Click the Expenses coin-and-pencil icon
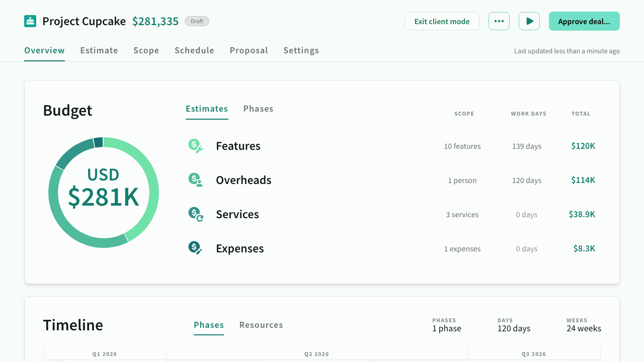Image resolution: width=644 pixels, height=362 pixels. (195, 248)
